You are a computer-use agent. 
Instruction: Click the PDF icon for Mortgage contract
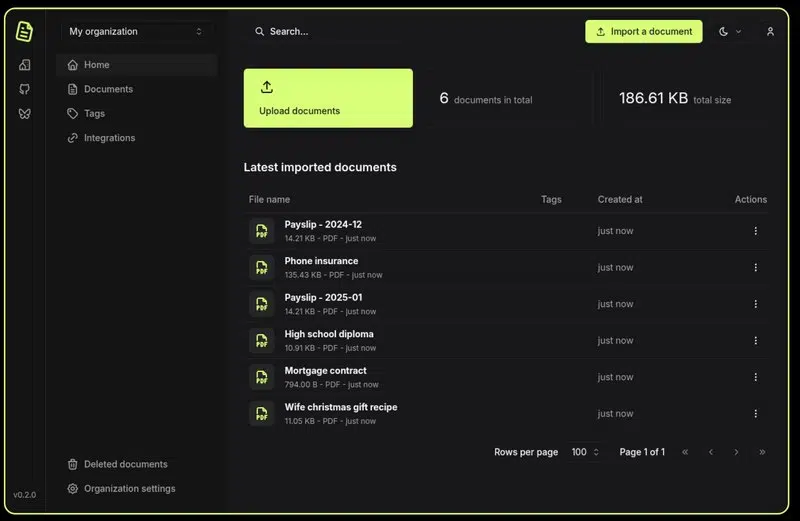[x=262, y=377]
